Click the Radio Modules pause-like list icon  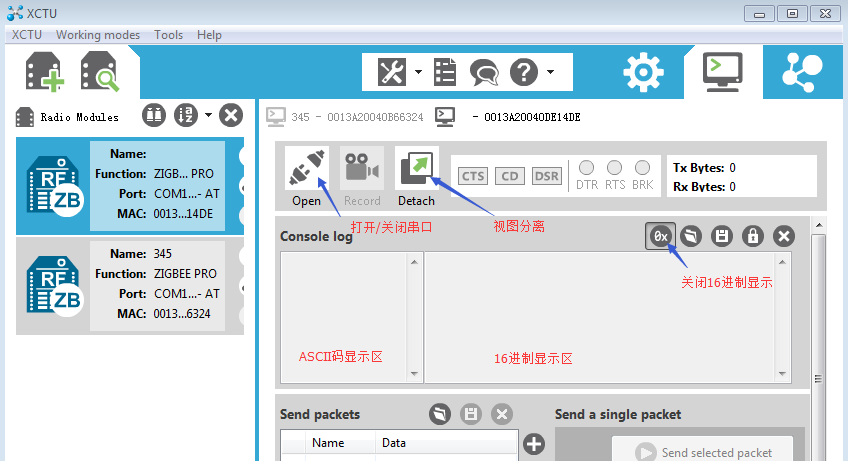[154, 115]
